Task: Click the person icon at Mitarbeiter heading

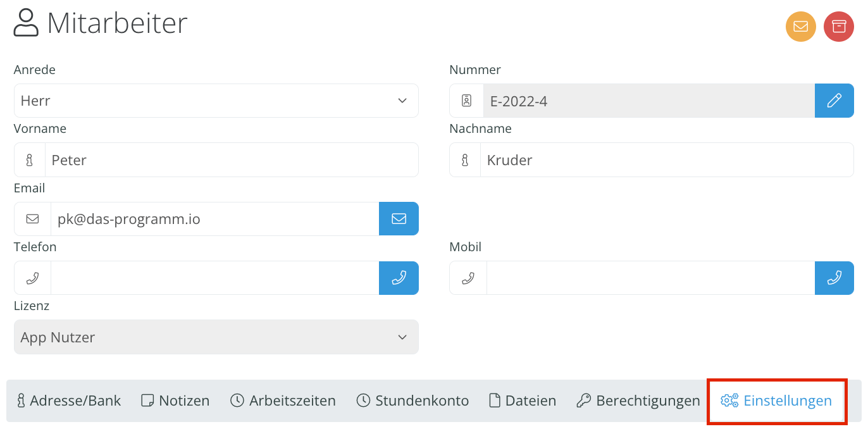Action: point(27,23)
